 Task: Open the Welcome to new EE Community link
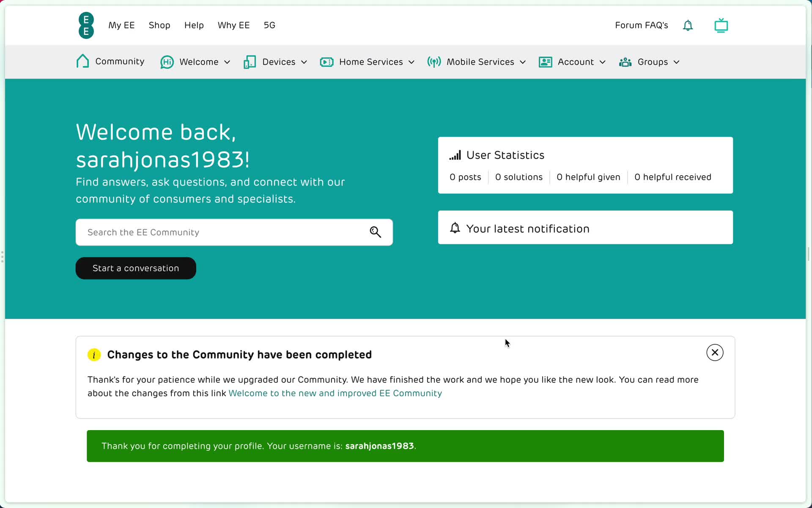pos(335,393)
